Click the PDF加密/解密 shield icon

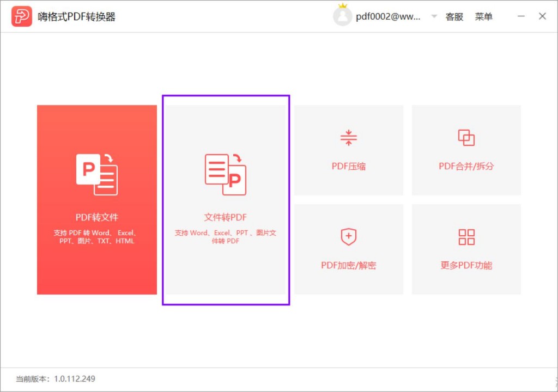[x=349, y=237]
